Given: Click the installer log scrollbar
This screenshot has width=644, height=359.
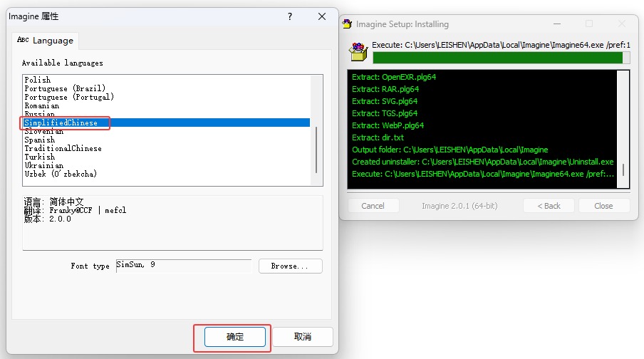Looking at the screenshot, I should point(624,171).
